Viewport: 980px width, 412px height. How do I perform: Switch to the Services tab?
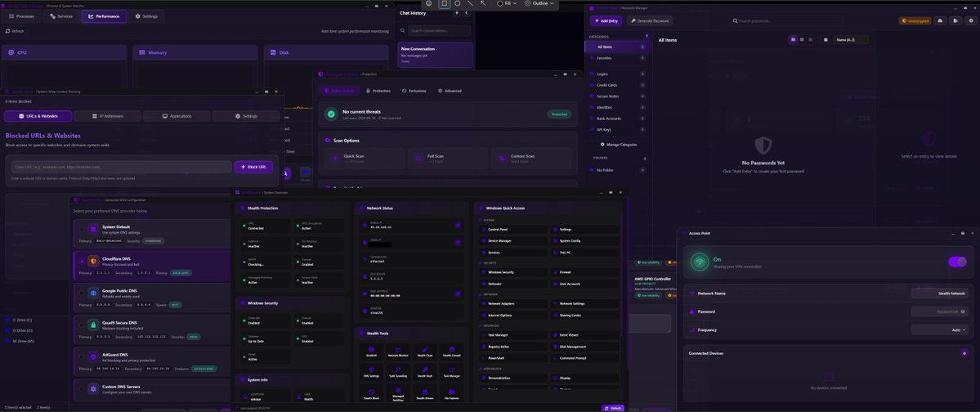(61, 16)
